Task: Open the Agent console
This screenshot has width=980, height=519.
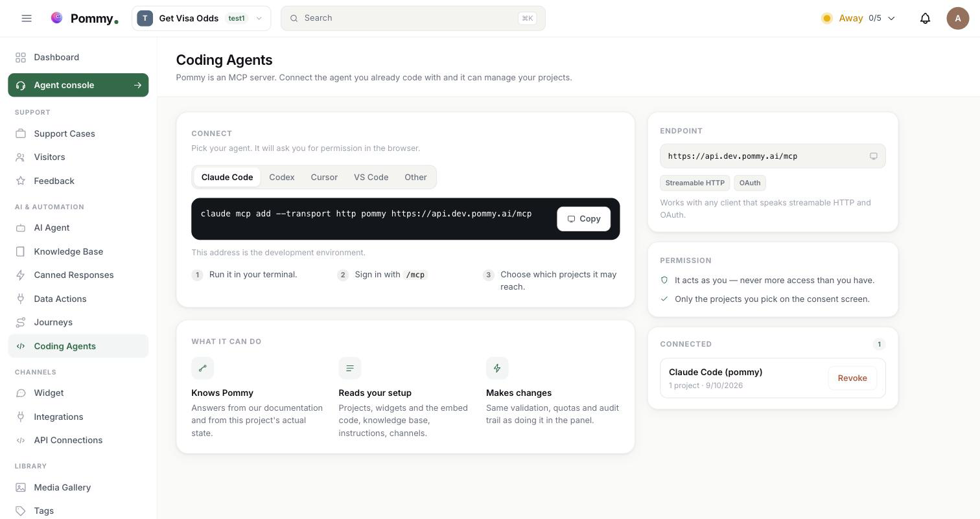Action: pos(78,86)
